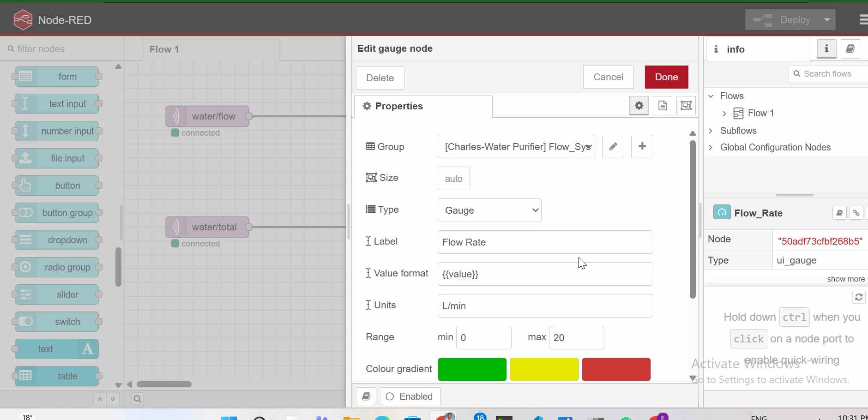Open the Deploy options arrow
The image size is (868, 420).
(x=827, y=20)
